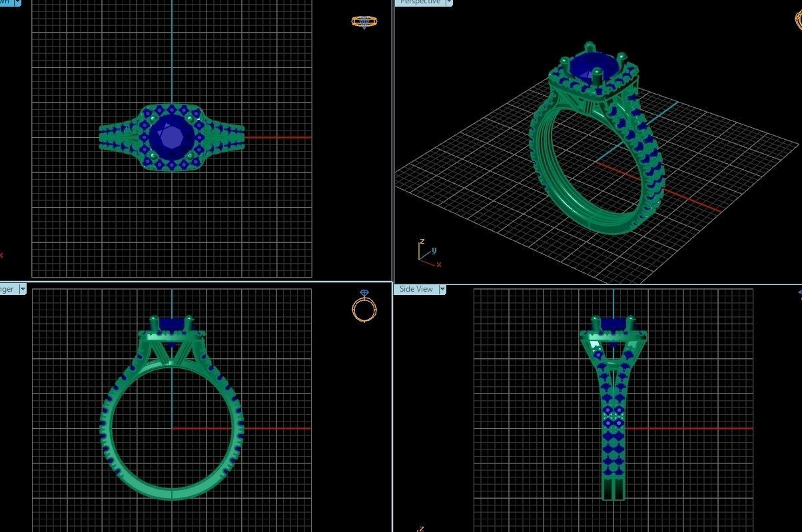Expand the Looking Down viewport dropdown arrow
The height and width of the screenshot is (532, 802).
point(17,2)
